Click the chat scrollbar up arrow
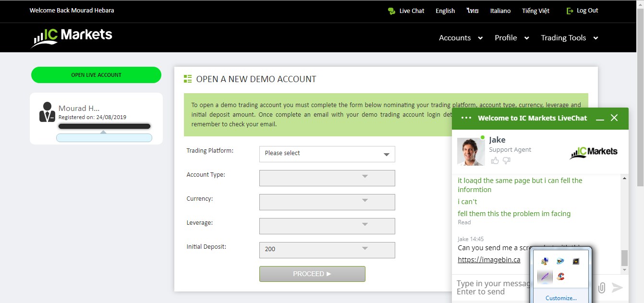The height and width of the screenshot is (303, 644). pyautogui.click(x=624, y=179)
